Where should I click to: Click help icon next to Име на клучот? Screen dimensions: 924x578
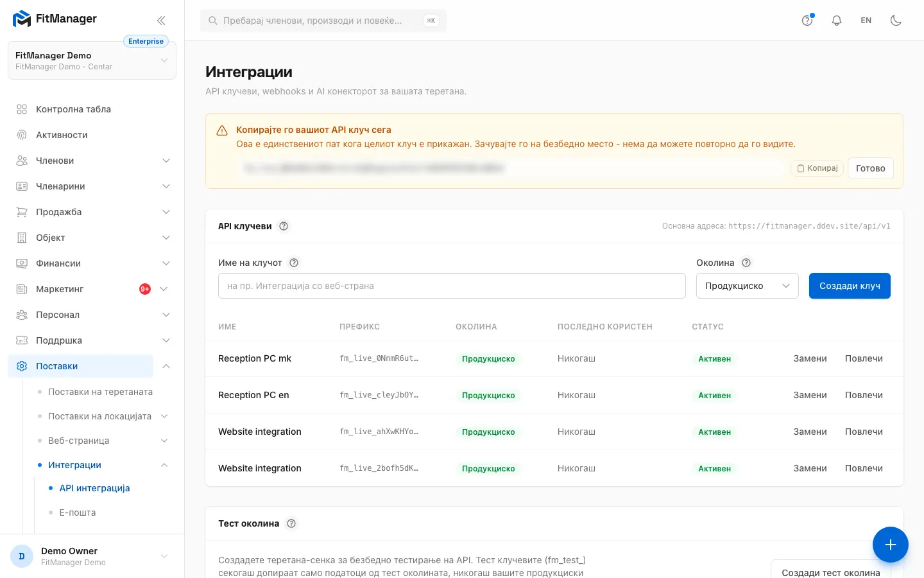tap(294, 263)
